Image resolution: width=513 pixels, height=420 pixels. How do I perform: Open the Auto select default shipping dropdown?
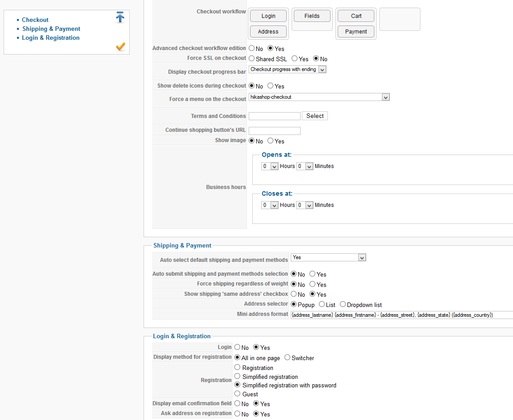(328, 257)
